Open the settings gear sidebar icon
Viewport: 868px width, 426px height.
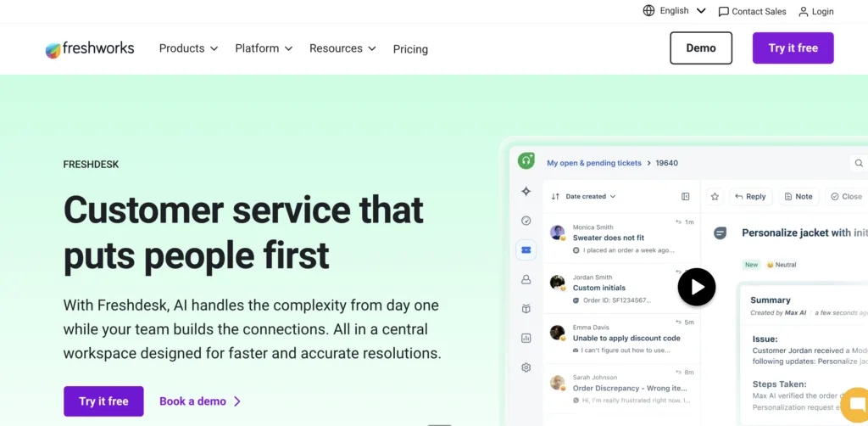coord(526,367)
